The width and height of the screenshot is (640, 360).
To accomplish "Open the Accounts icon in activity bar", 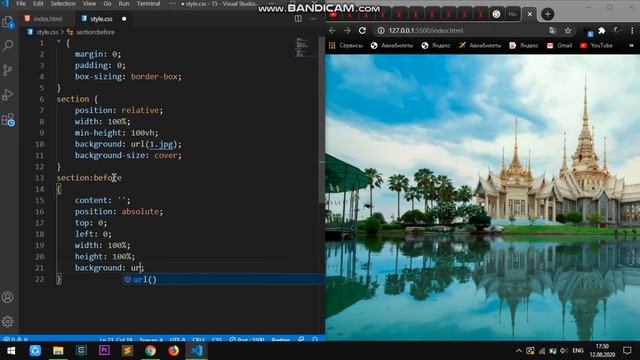I will pyautogui.click(x=7, y=297).
